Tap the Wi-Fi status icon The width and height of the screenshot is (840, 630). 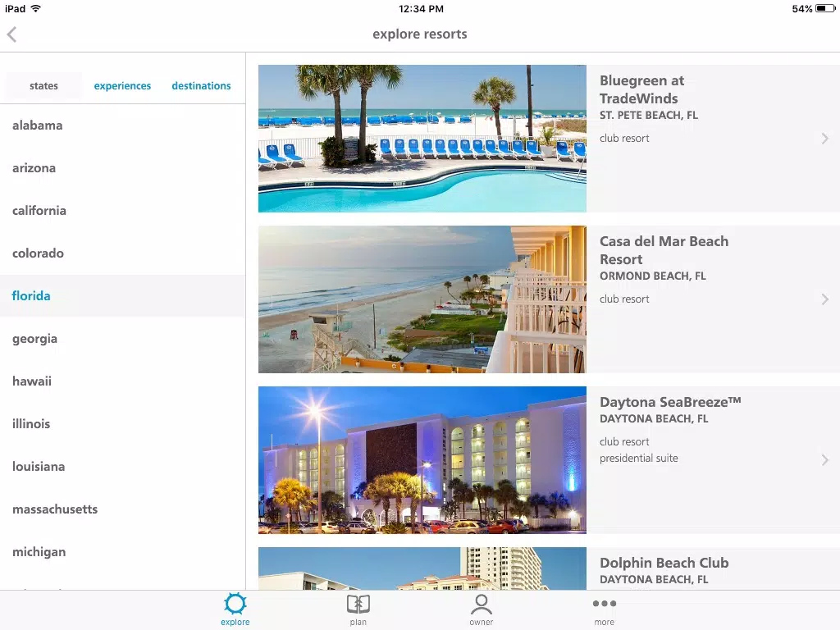point(36,8)
